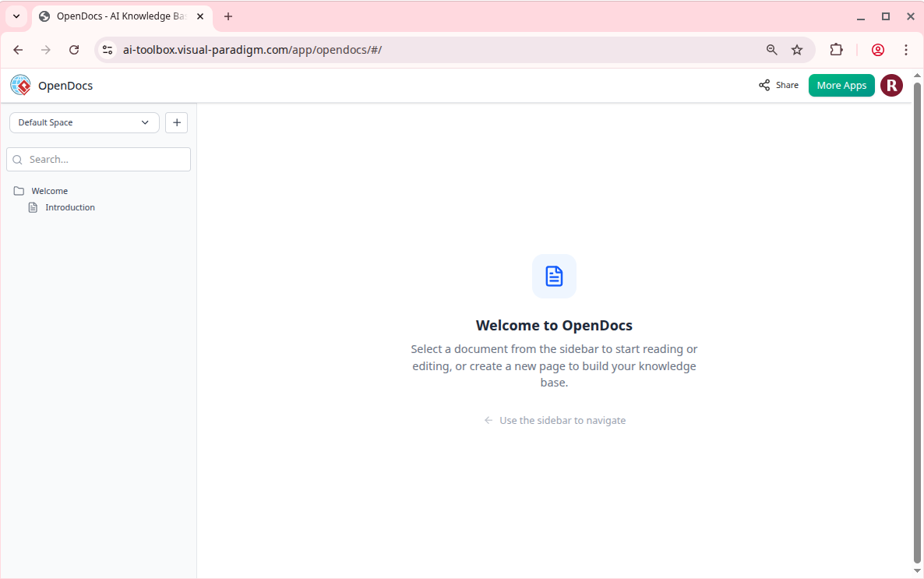Select the Introduction page in the sidebar
This screenshot has width=924, height=579.
click(x=69, y=207)
